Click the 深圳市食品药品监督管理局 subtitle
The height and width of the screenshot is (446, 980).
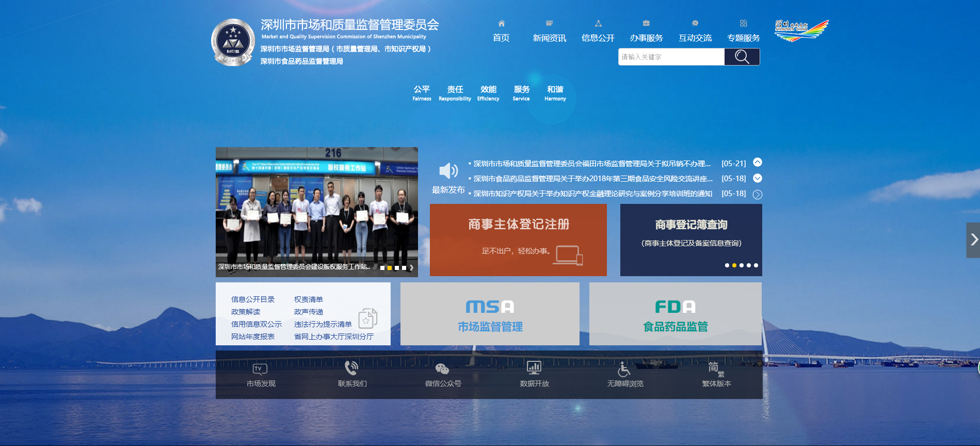(x=302, y=61)
